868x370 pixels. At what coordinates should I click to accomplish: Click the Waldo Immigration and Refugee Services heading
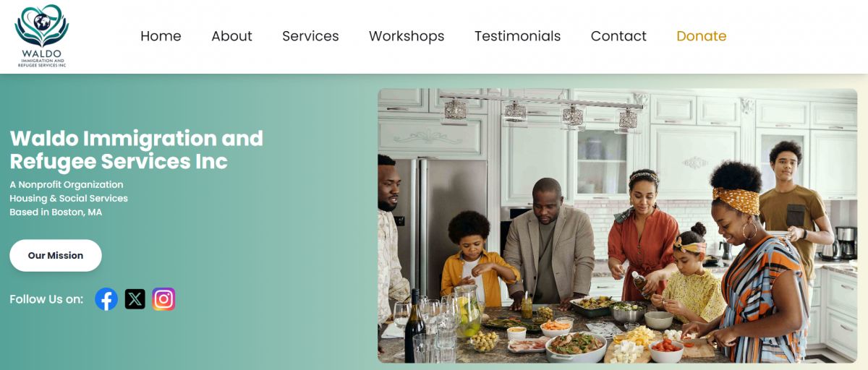point(137,150)
